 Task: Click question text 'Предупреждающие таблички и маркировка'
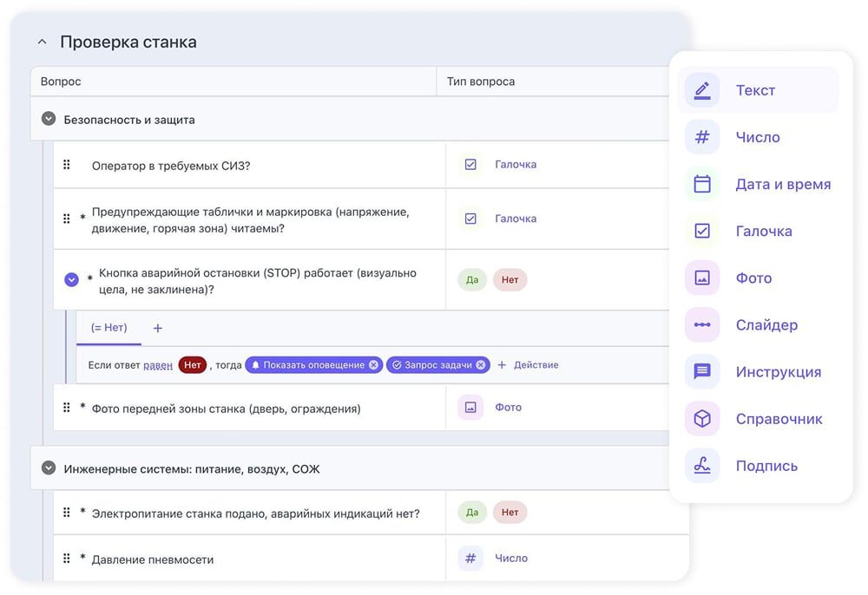250,220
